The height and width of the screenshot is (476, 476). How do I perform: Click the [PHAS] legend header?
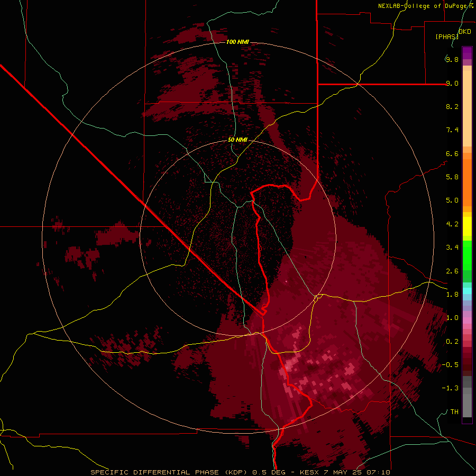point(447,36)
